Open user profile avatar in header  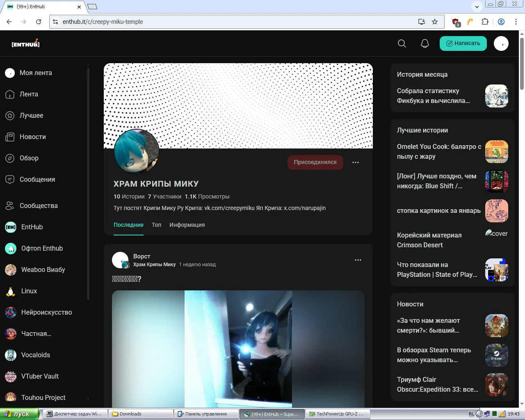[501, 43]
